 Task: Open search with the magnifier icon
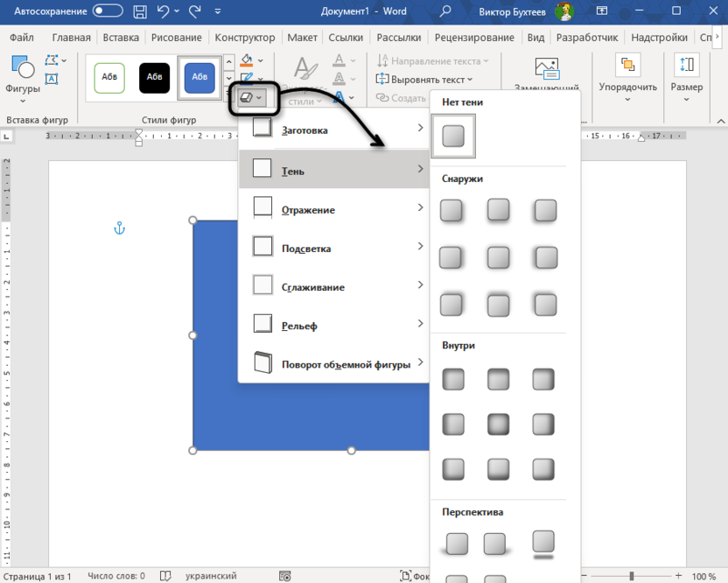pos(445,11)
